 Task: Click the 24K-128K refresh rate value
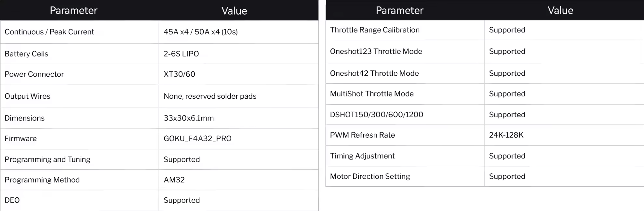click(506, 135)
